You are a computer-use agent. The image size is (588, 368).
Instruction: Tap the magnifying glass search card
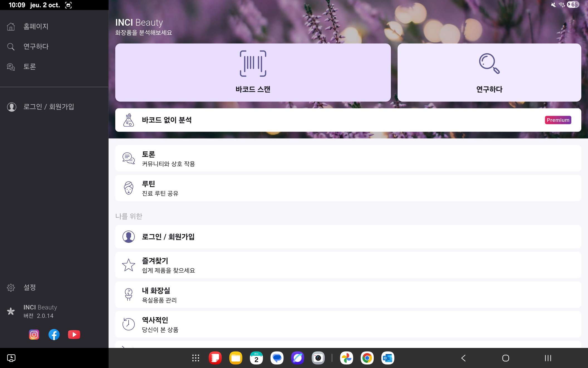[489, 72]
